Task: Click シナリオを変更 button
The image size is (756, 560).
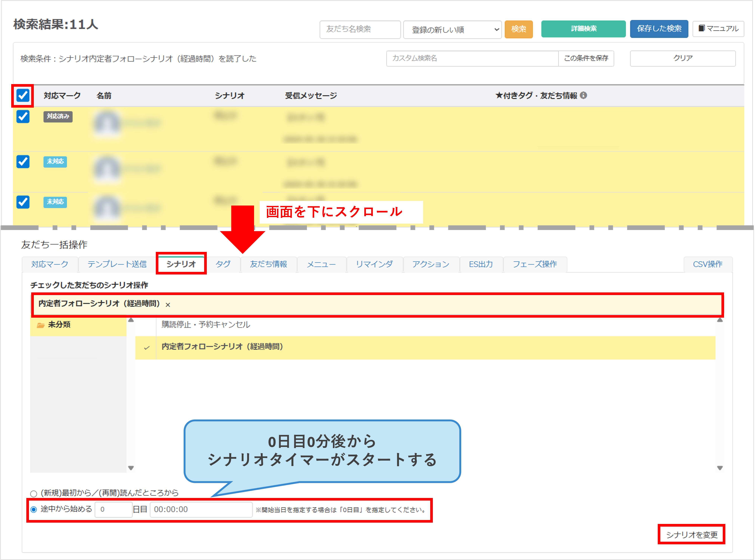Action: coord(691,535)
